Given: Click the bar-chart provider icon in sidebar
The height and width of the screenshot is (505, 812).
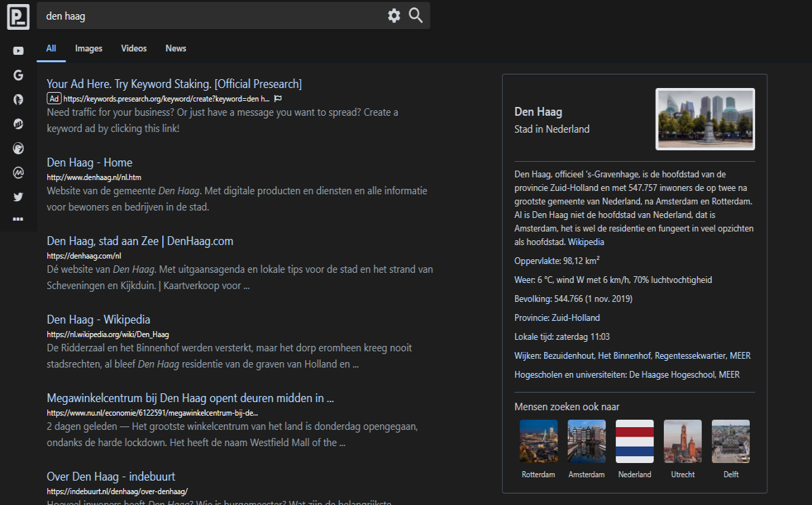Looking at the screenshot, I should (x=18, y=124).
